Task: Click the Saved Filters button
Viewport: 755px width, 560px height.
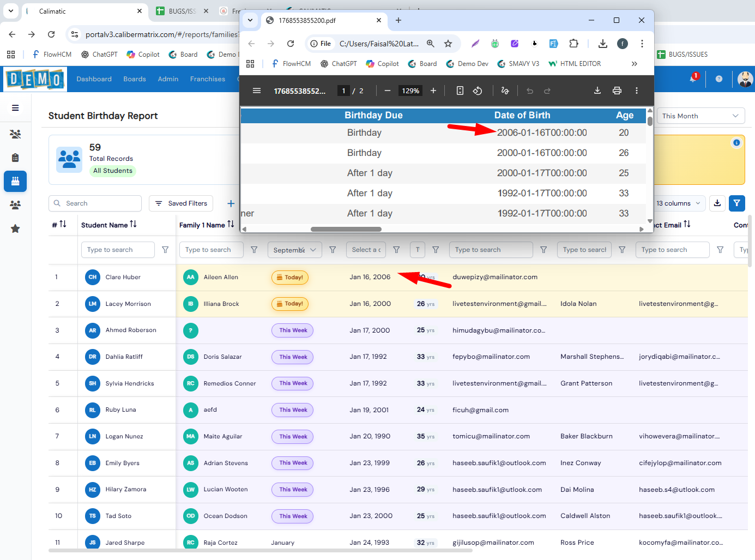Action: pos(181,203)
